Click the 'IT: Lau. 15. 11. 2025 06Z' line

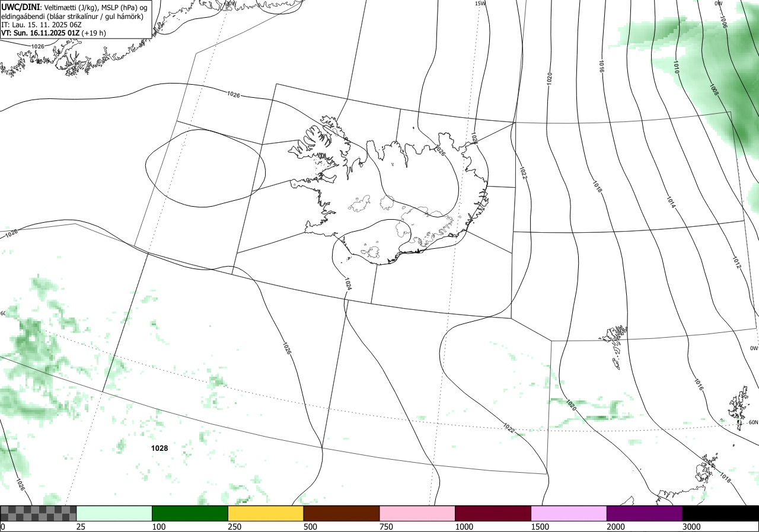click(41, 24)
